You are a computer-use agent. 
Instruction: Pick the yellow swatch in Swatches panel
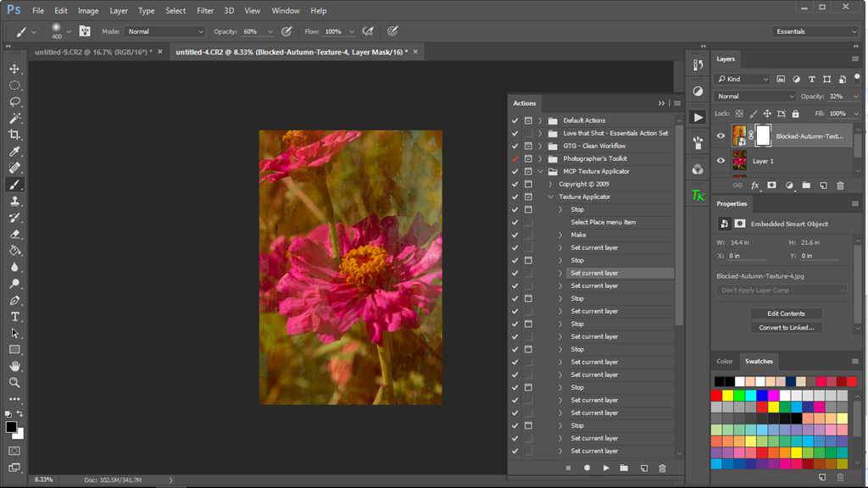[x=727, y=396]
